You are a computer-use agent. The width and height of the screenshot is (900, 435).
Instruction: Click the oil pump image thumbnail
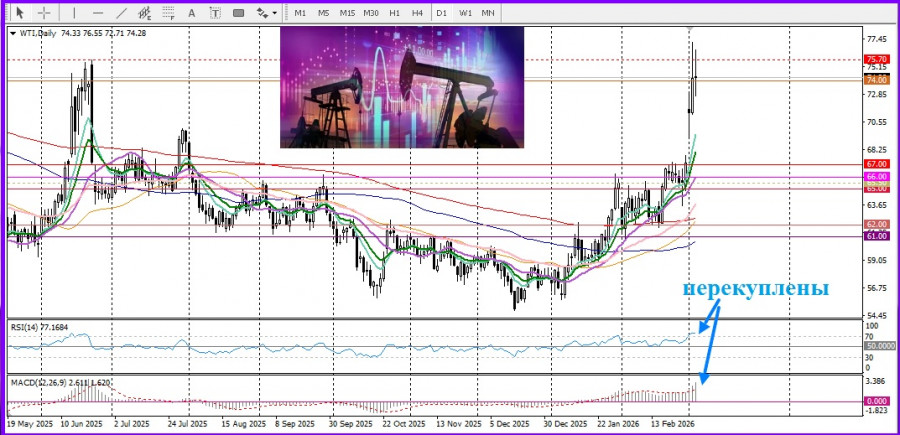click(402, 86)
